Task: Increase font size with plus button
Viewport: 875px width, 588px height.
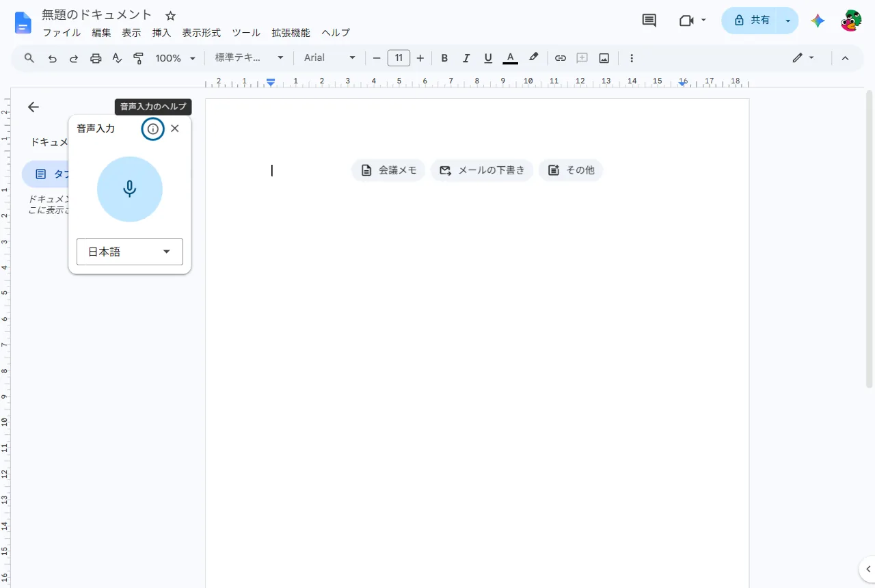Action: tap(420, 58)
